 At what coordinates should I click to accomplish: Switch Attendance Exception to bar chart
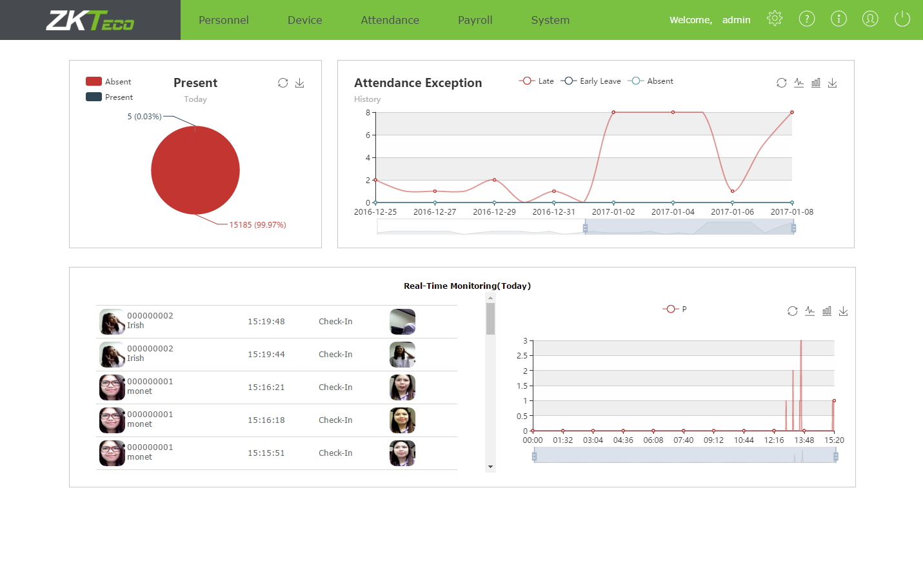tap(816, 83)
